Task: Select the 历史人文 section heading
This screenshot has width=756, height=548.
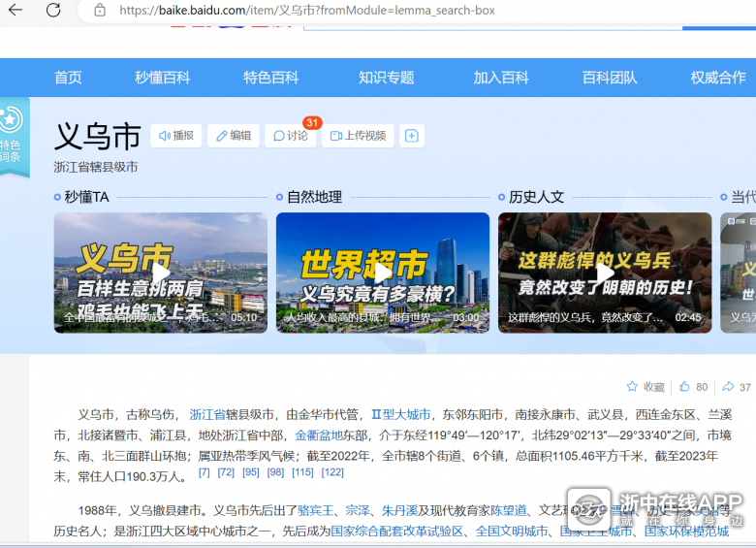Action: 537,197
